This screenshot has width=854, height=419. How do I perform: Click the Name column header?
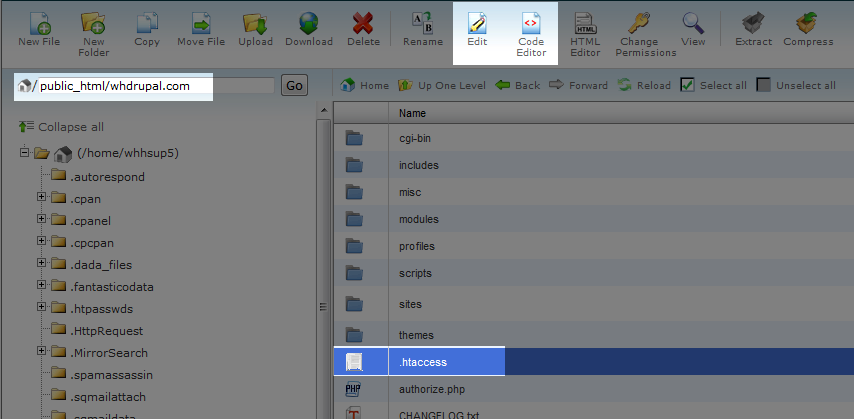[x=412, y=114]
